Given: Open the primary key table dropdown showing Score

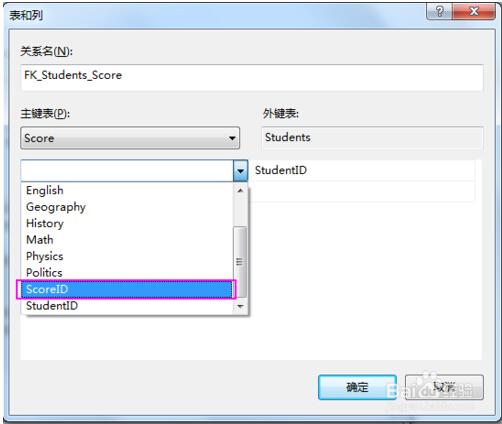Looking at the screenshot, I should (x=130, y=138).
